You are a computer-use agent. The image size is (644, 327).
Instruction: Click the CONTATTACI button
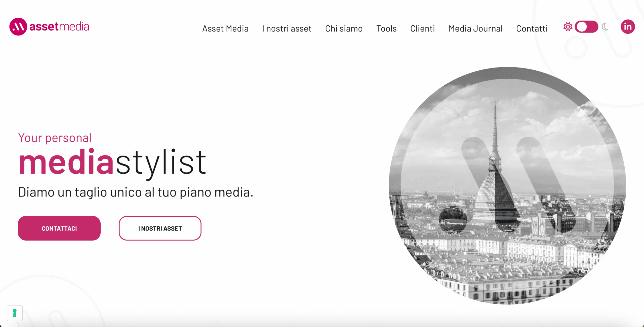tap(59, 228)
